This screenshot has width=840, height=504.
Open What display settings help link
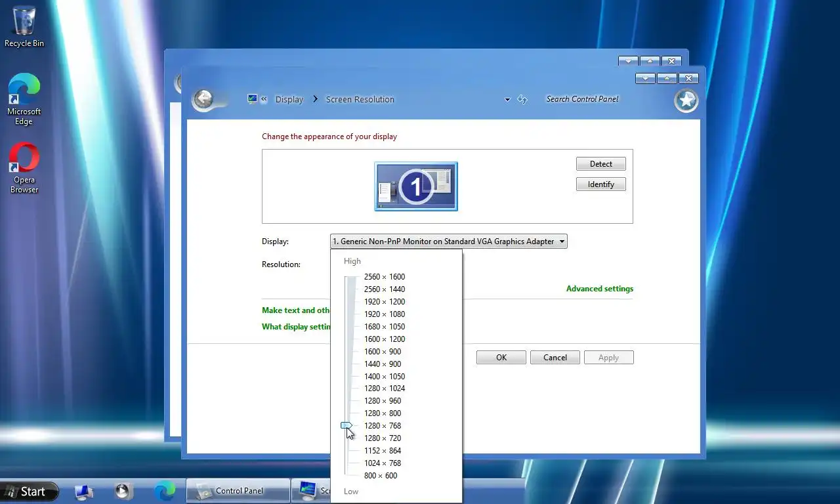click(296, 327)
